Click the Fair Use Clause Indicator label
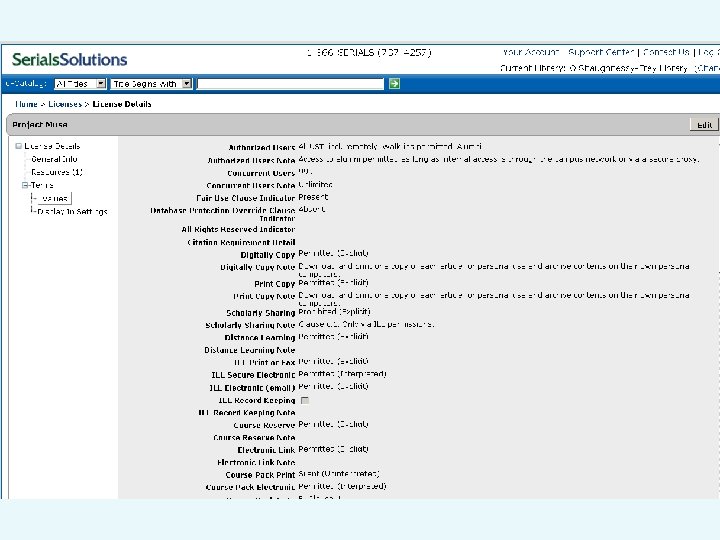720x540 pixels. pyautogui.click(x=245, y=198)
